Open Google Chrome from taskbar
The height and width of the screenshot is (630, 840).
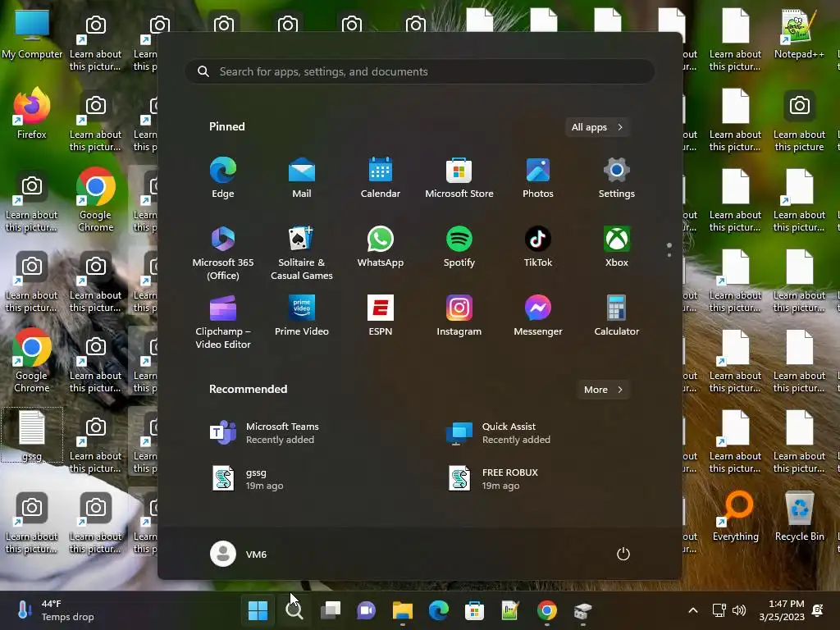tap(546, 610)
